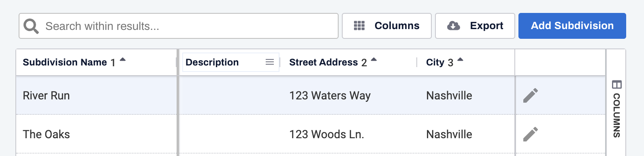Click the side panel columns icon
Screen dimensions: 644x156
pyautogui.click(x=616, y=84)
